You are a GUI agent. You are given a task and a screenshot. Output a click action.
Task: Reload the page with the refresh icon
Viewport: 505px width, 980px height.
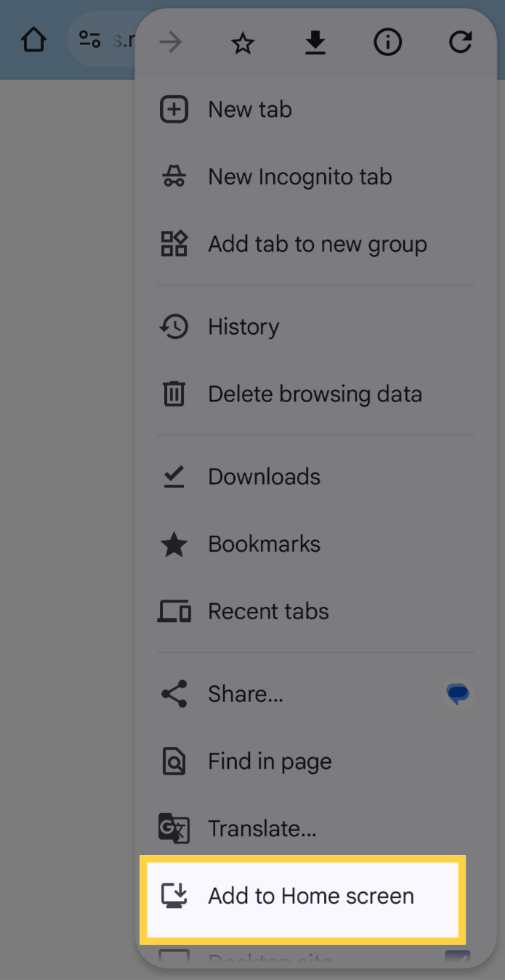[461, 42]
